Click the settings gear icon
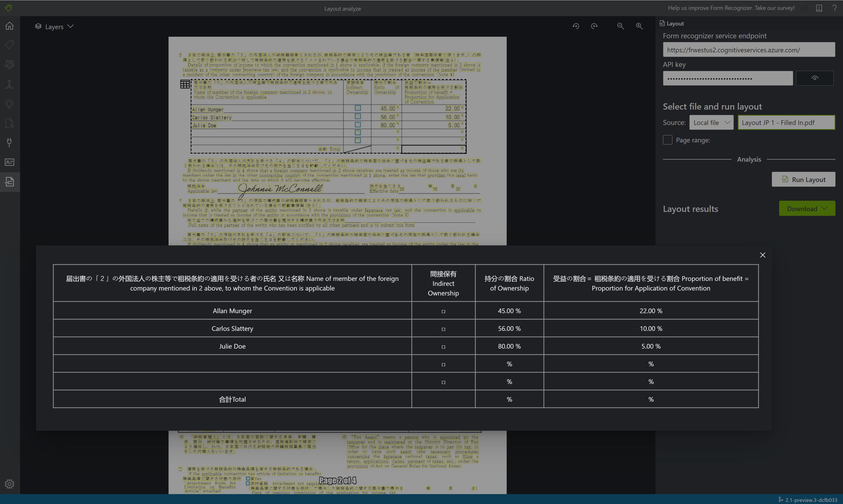Image resolution: width=843 pixels, height=504 pixels. point(10,484)
